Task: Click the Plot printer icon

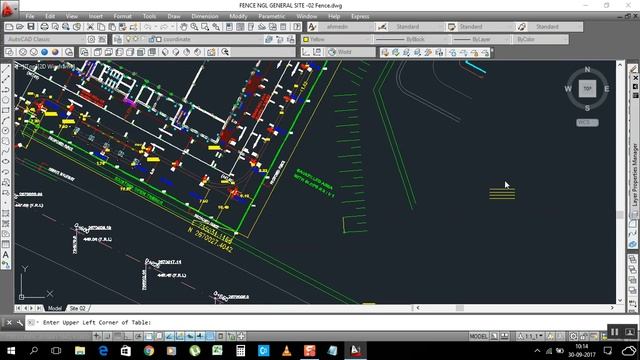Action: click(x=44, y=27)
